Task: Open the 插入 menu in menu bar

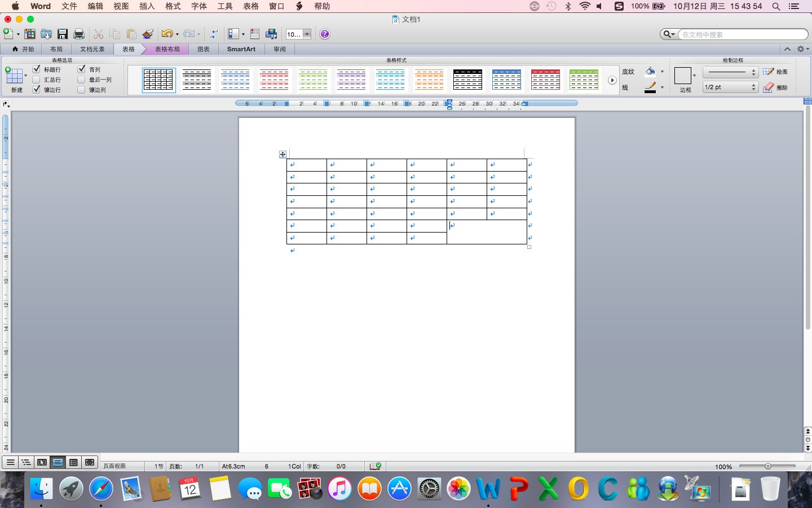Action: click(147, 6)
